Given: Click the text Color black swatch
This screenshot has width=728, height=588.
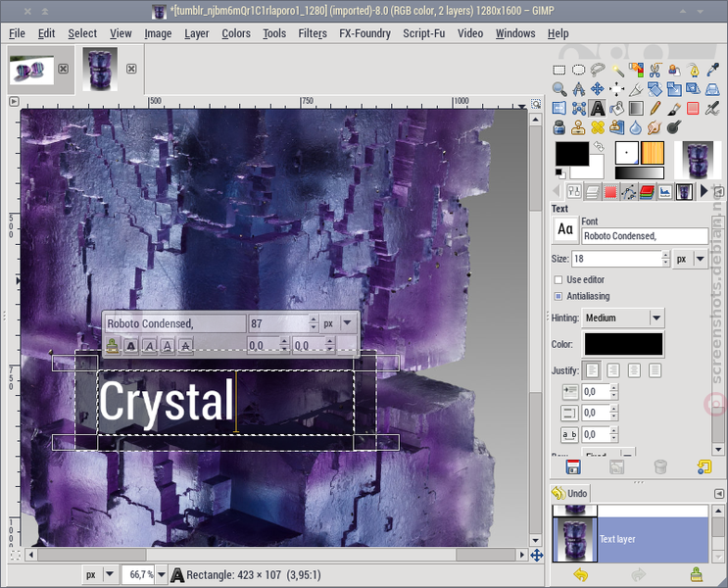Looking at the screenshot, I should [x=623, y=344].
